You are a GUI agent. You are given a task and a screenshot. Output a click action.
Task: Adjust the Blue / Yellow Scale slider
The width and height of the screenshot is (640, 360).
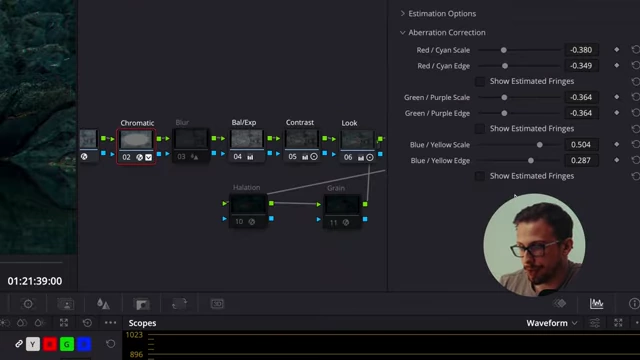[519, 144]
